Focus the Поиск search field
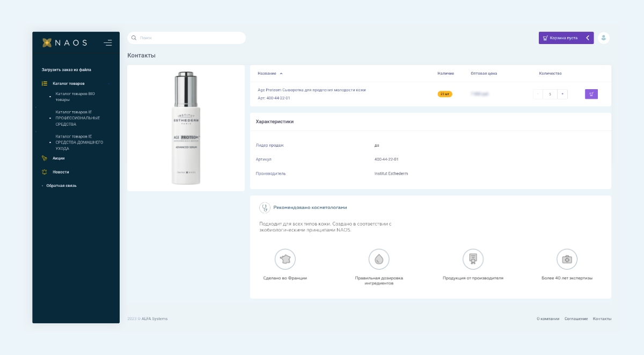Screen dimensions: 644x355 (186, 38)
